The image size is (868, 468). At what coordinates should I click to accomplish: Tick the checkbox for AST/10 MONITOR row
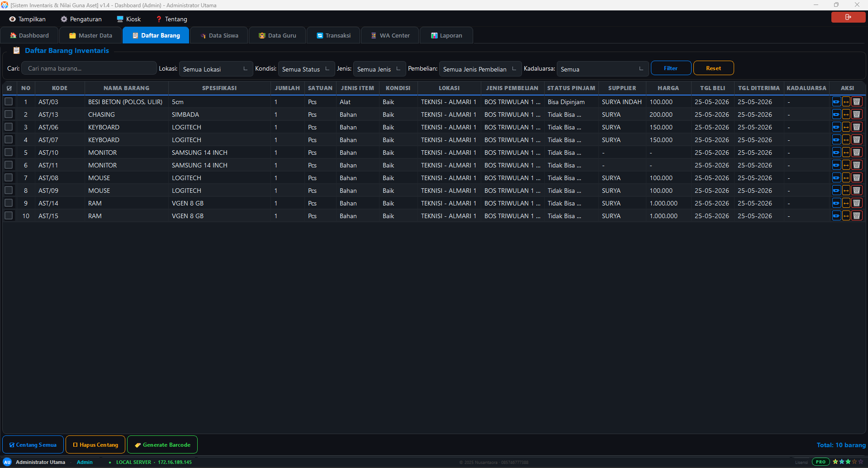point(9,152)
